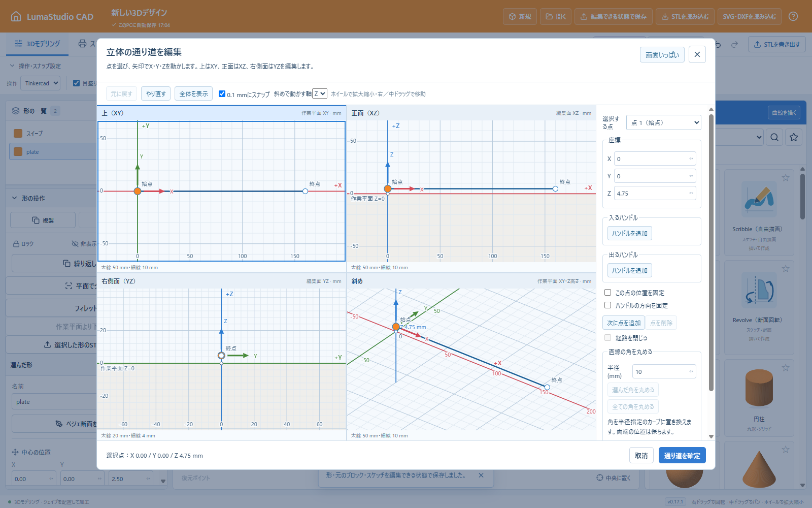The height and width of the screenshot is (508, 812).
Task: Switch to the 3Dモデリング tab
Action: click(x=38, y=44)
